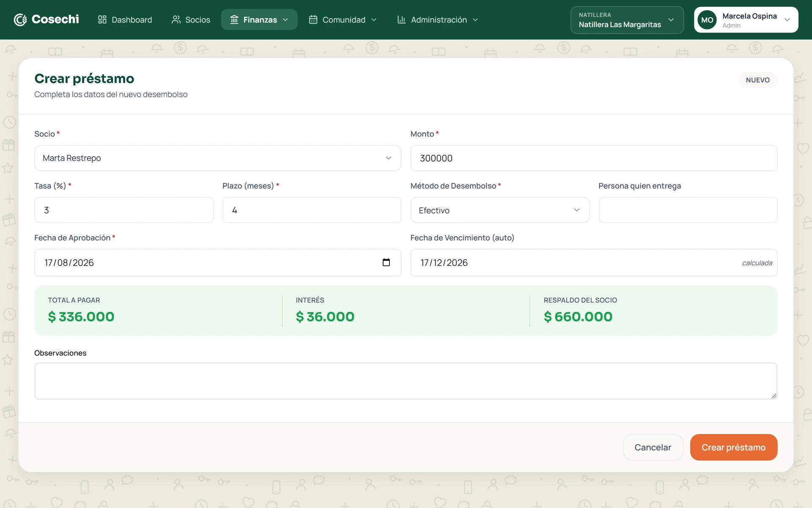Click the calculada label
This screenshot has height=508, width=812.
coord(757,263)
